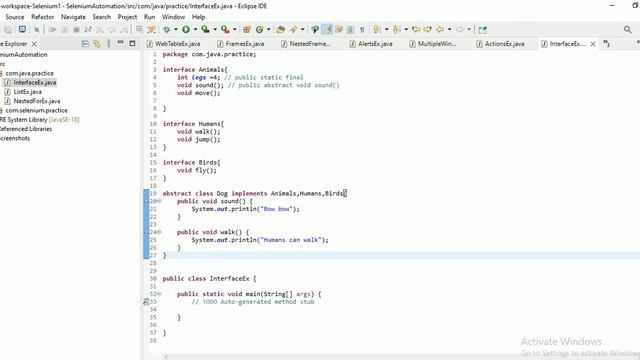Click the toolbar Search flashlight icon
Viewport: 640px width, 360px height.
(293, 29)
